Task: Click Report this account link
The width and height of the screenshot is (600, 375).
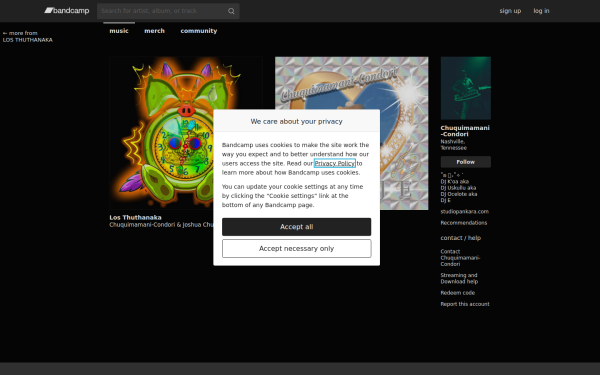Action: click(465, 304)
